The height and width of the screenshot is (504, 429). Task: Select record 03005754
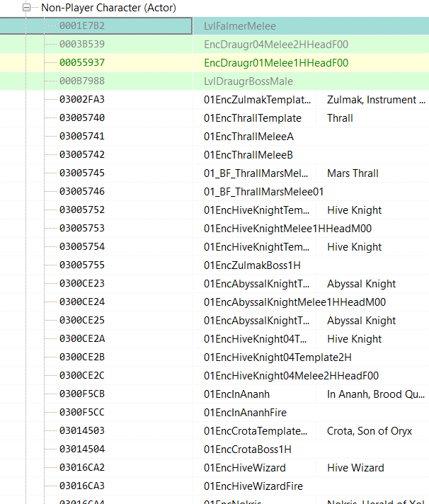pyautogui.click(x=82, y=246)
